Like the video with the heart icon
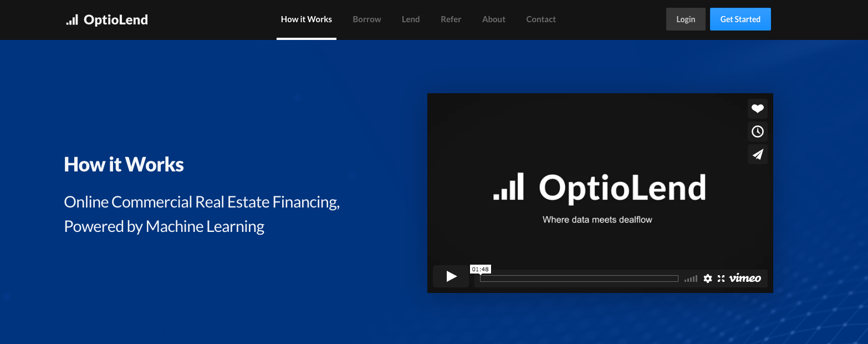The image size is (868, 344). pos(758,109)
